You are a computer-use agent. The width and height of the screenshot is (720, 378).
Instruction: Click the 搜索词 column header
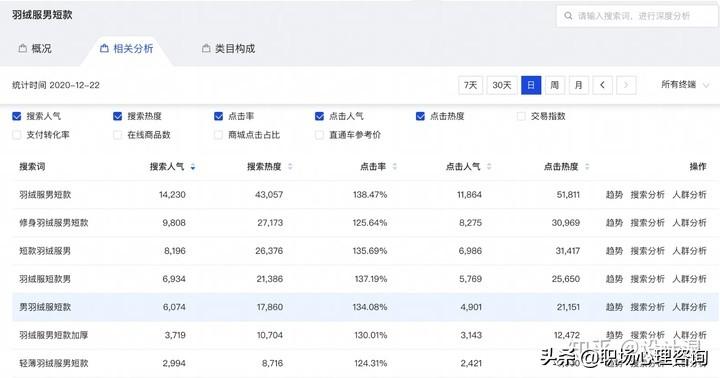click(x=32, y=167)
